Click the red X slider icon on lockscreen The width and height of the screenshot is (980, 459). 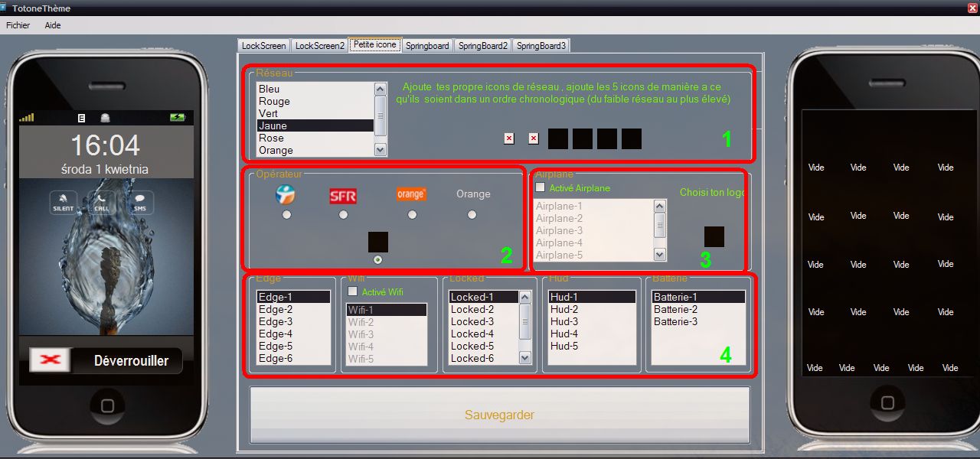tap(50, 360)
